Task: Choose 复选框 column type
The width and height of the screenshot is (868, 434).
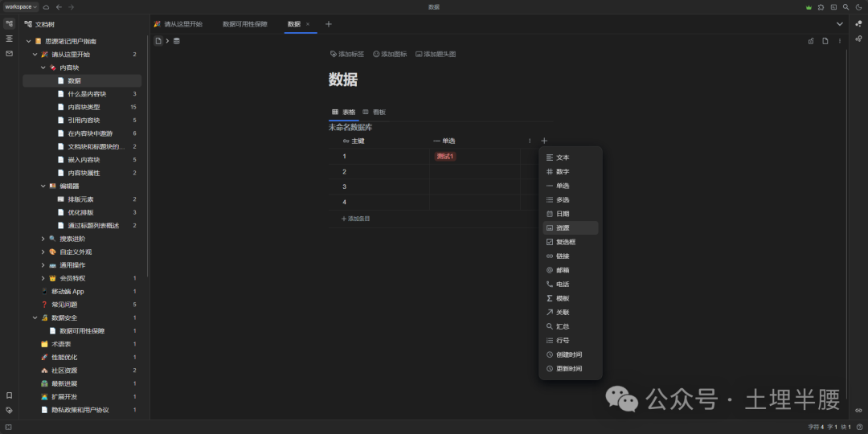Action: [570, 242]
